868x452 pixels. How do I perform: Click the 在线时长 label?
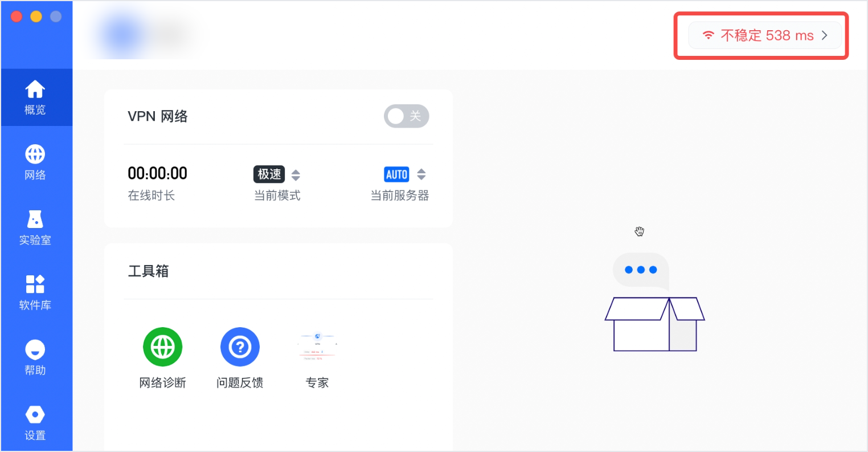(x=151, y=196)
